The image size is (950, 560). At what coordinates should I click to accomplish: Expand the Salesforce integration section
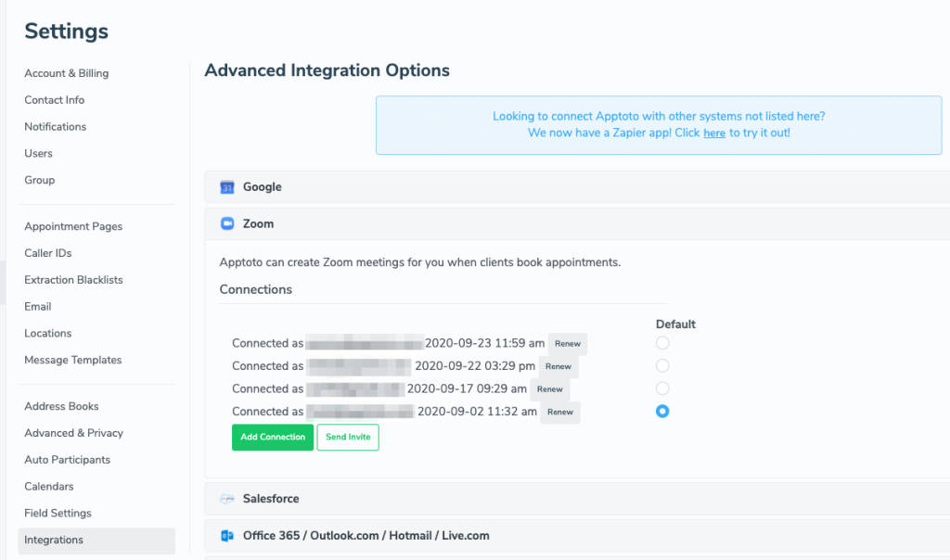(271, 499)
